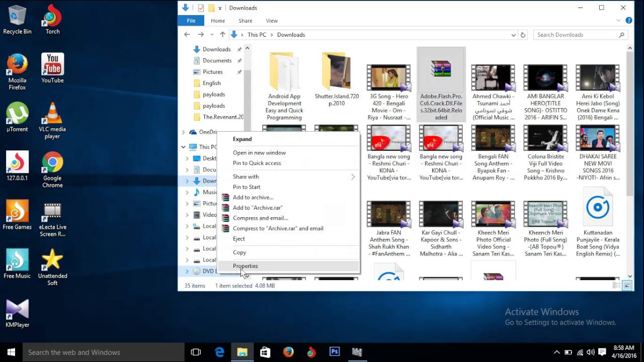The image size is (644, 362).
Task: Expand the OneDrive tree node
Action: [183, 132]
